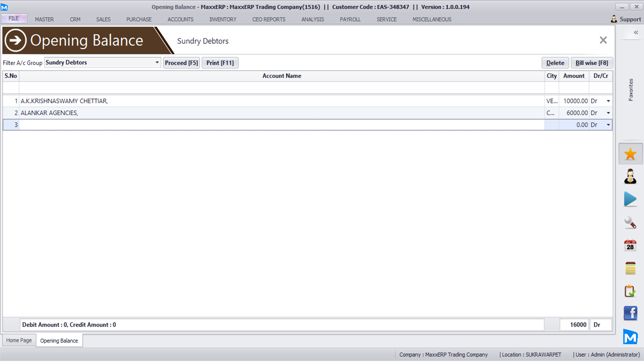Screen dimensions: 644x362
Task: Click the Bill wise [F8] button
Action: 592,63
